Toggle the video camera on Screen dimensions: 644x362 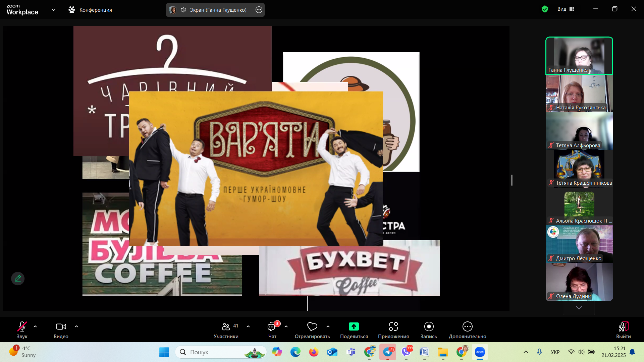click(x=61, y=330)
